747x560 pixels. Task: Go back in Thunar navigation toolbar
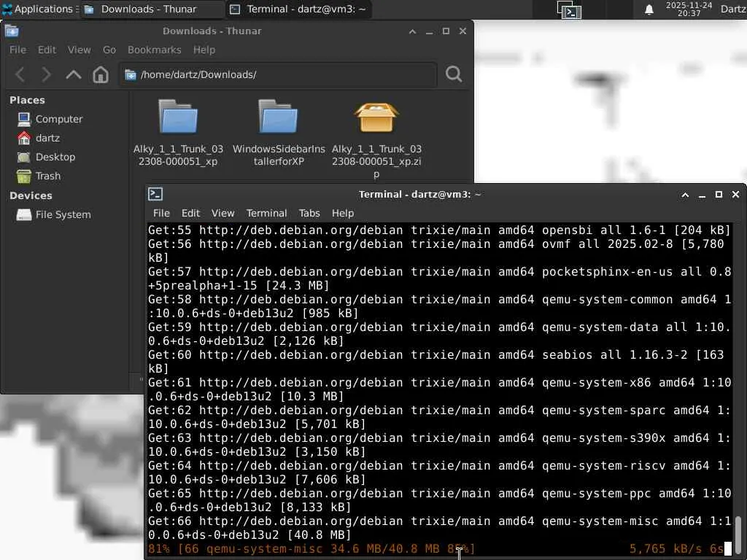tap(20, 74)
